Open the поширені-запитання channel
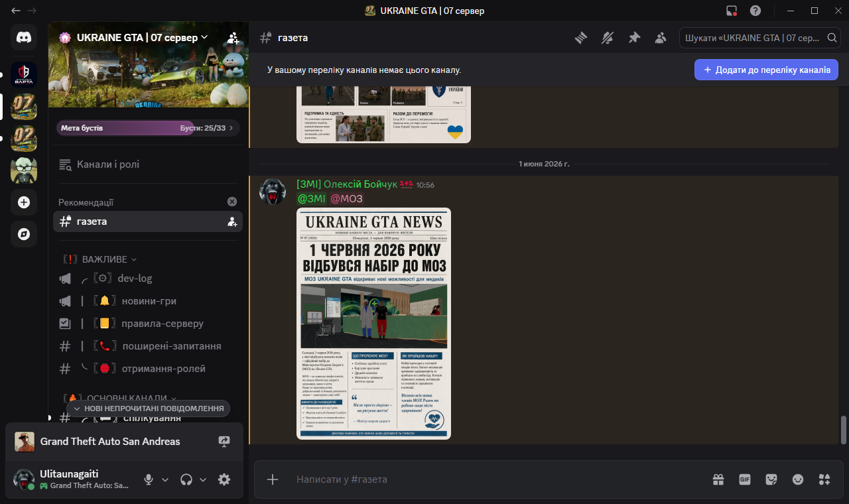 [147, 346]
